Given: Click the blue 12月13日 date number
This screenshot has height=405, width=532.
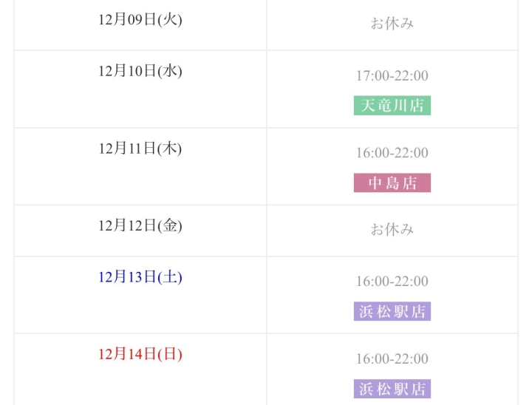Looking at the screenshot, I should pos(127,278).
